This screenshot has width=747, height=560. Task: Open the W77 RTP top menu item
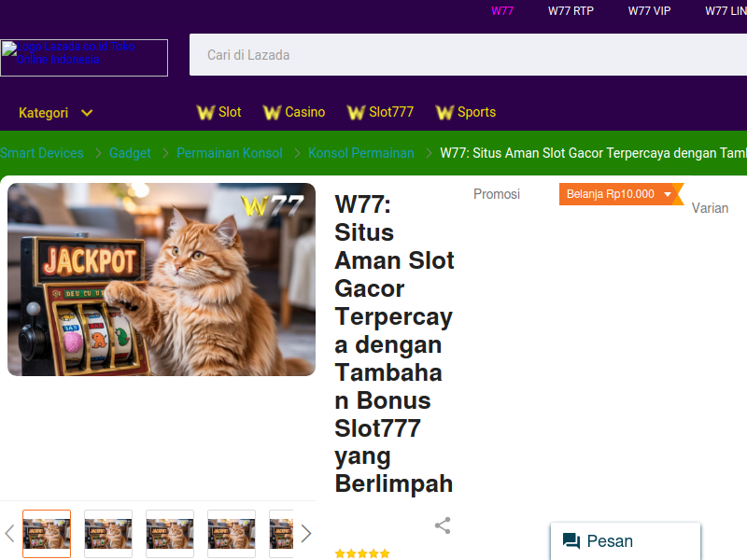click(571, 11)
